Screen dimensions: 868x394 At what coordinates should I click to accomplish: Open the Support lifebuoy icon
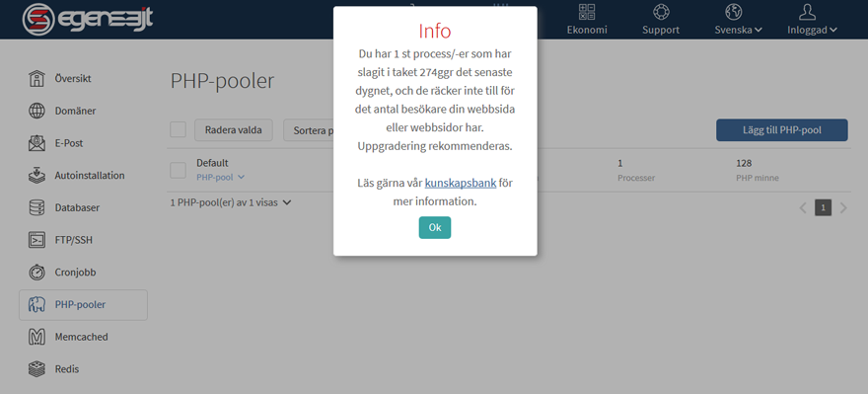click(x=661, y=12)
